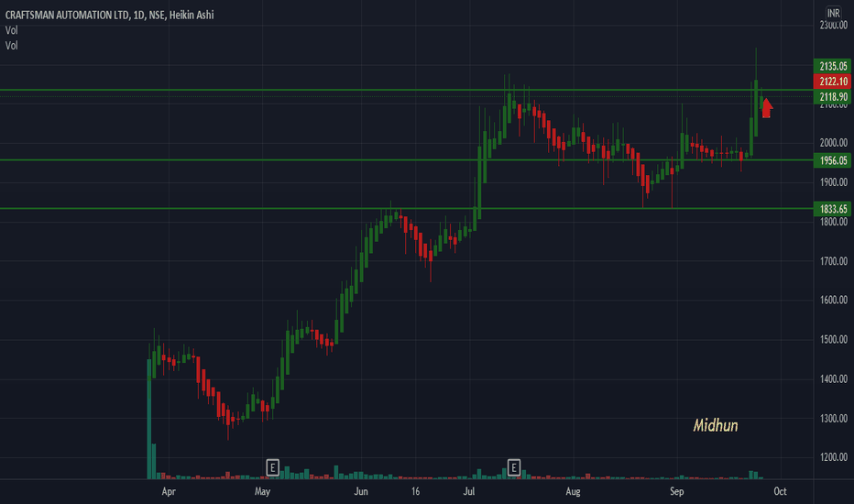The image size is (854, 504).
Task: Click the 2000.00 price axis value
Action: coord(833,143)
